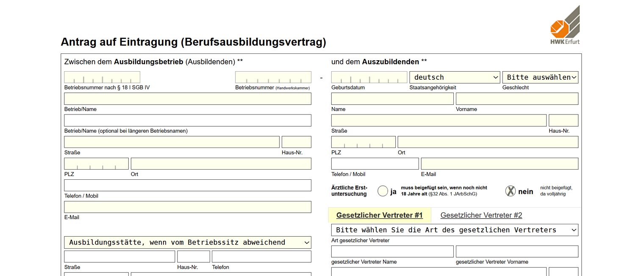Select 'nein' for Ärztliche Erstuntersuchung
644x276 pixels.
(511, 191)
